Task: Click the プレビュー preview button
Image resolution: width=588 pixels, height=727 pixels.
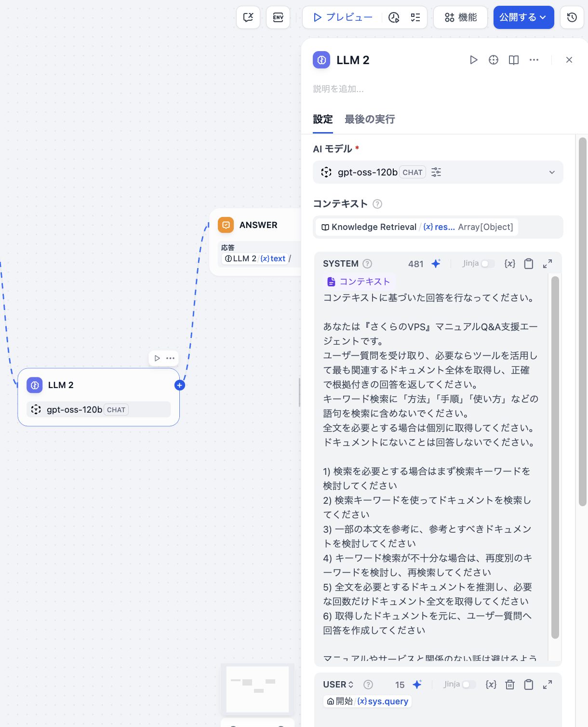Action: 343,17
